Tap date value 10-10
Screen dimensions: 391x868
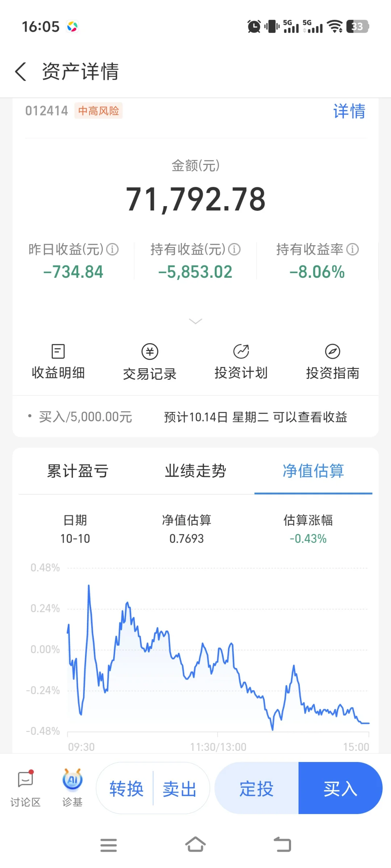(x=75, y=539)
